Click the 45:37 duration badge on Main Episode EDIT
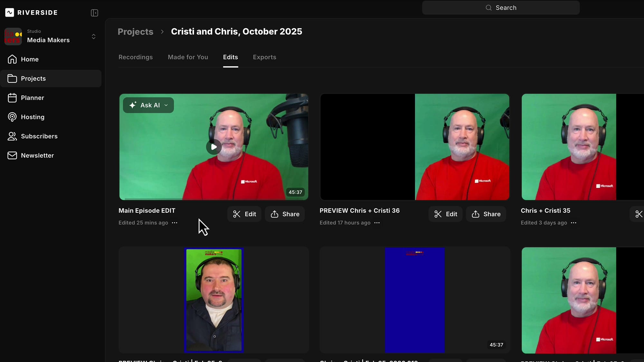The height and width of the screenshot is (362, 644). tap(295, 192)
